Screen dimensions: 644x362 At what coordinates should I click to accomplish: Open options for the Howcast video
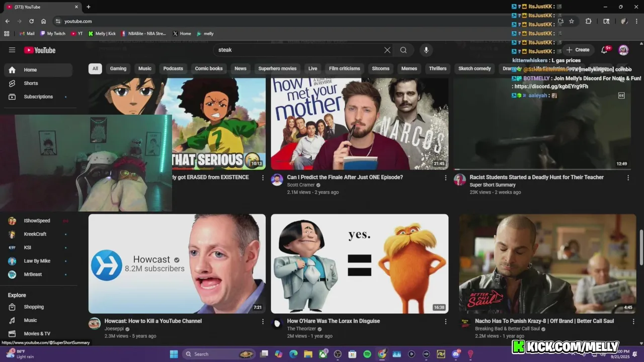(263, 321)
